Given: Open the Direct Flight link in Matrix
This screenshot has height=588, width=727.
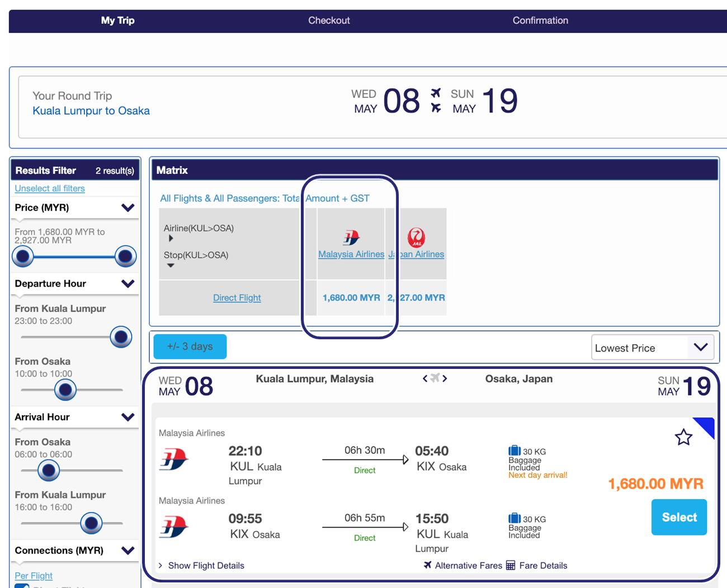Looking at the screenshot, I should [x=237, y=298].
